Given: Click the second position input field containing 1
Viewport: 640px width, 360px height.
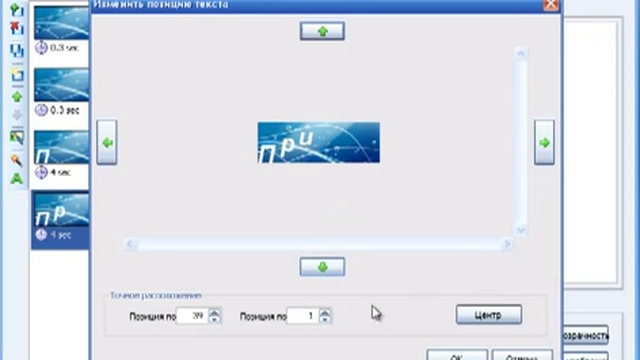Looking at the screenshot, I should [x=303, y=316].
